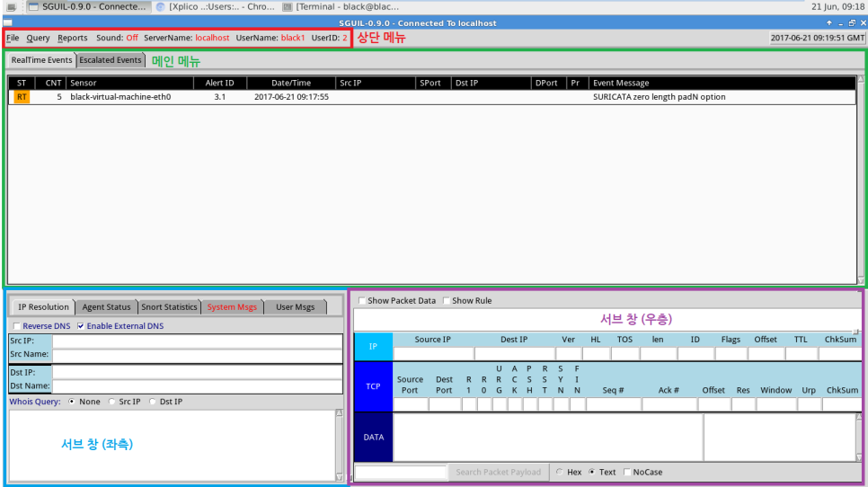Click the orange RT status cell
Image resolution: width=868 pixels, height=487 pixels.
21,97
